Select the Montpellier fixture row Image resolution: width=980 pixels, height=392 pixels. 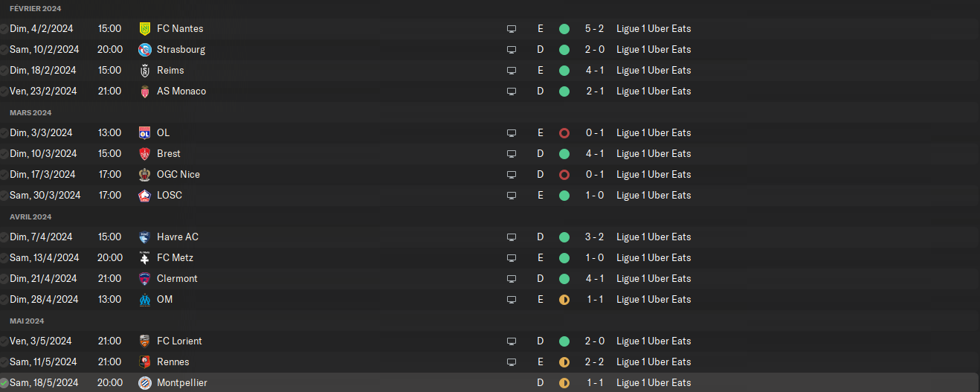[335, 383]
